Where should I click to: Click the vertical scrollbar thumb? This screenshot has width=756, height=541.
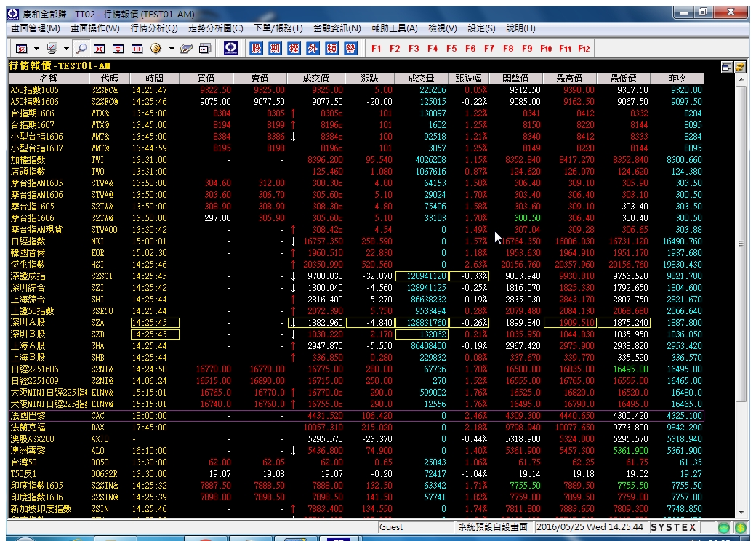741,244
